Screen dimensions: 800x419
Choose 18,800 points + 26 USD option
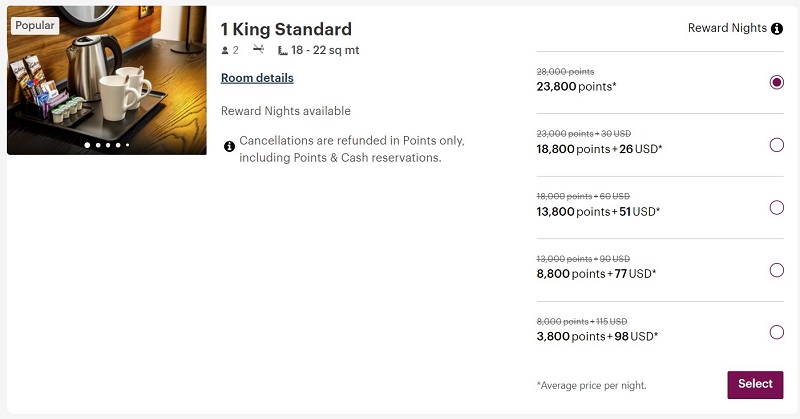click(777, 145)
